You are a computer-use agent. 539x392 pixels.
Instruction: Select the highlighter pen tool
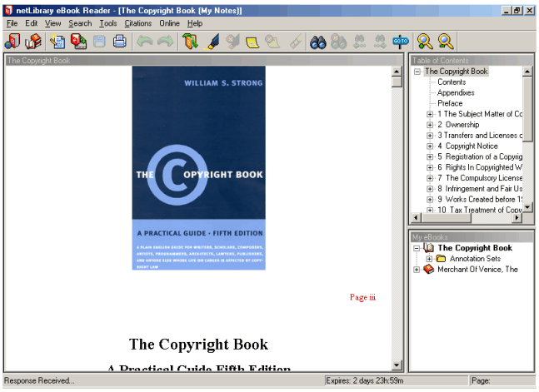tap(212, 42)
